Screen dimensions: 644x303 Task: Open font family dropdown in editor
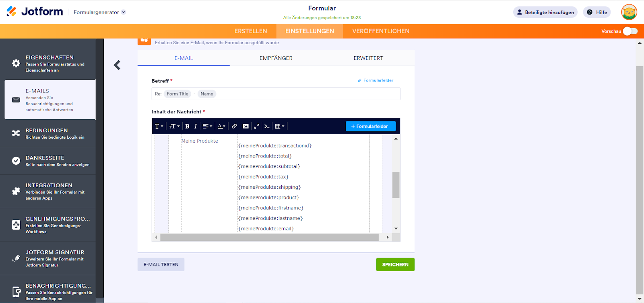(x=159, y=126)
